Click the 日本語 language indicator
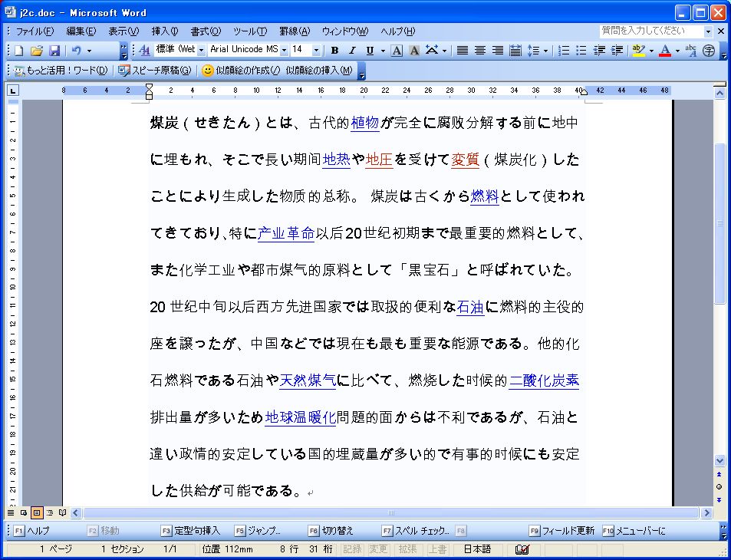Screen dimensions: 731x560 point(478,549)
